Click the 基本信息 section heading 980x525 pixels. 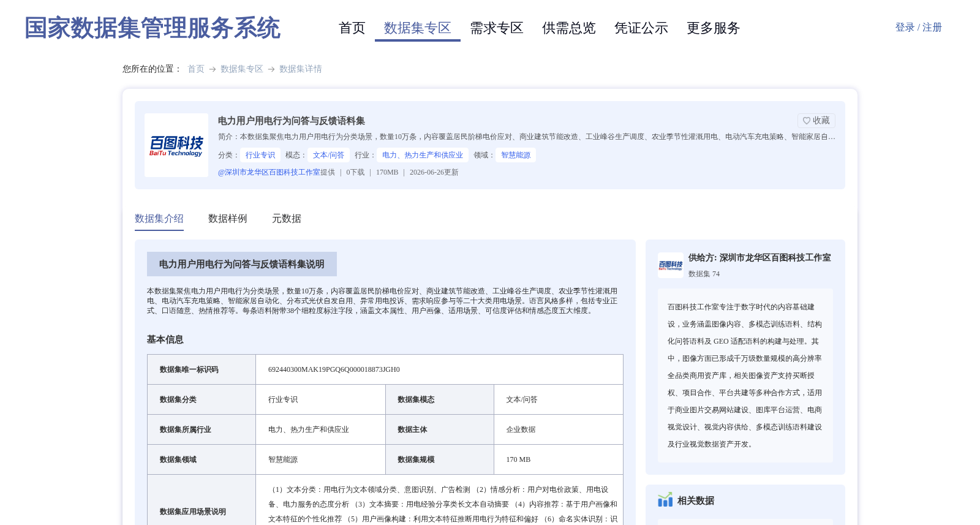(165, 339)
